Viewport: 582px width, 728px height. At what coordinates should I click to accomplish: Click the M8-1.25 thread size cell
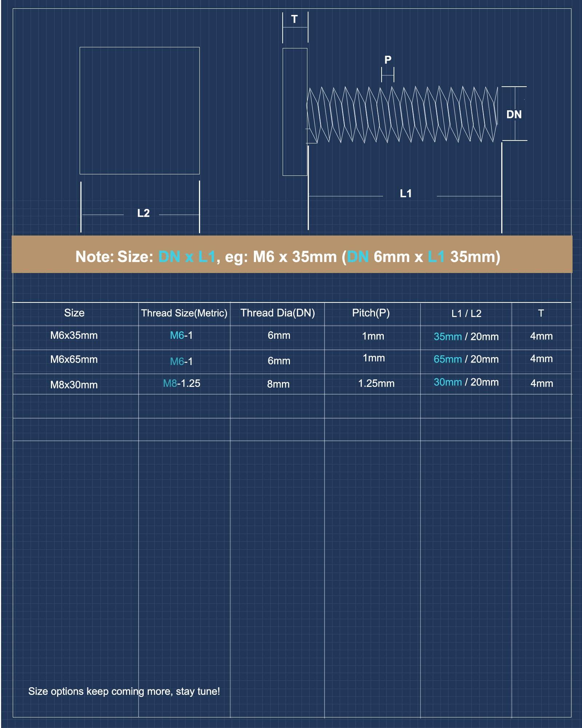click(x=182, y=383)
